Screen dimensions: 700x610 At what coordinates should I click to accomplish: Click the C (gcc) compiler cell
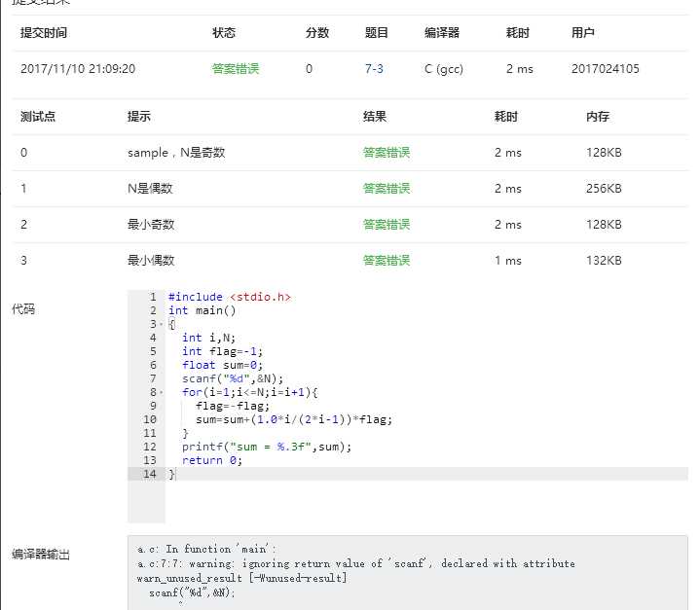[444, 69]
